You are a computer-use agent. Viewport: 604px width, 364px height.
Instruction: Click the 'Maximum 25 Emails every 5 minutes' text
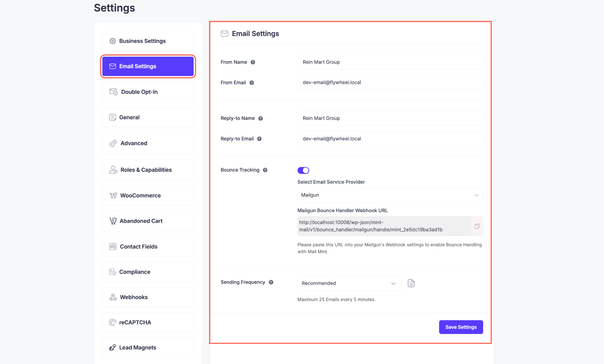[x=336, y=300]
